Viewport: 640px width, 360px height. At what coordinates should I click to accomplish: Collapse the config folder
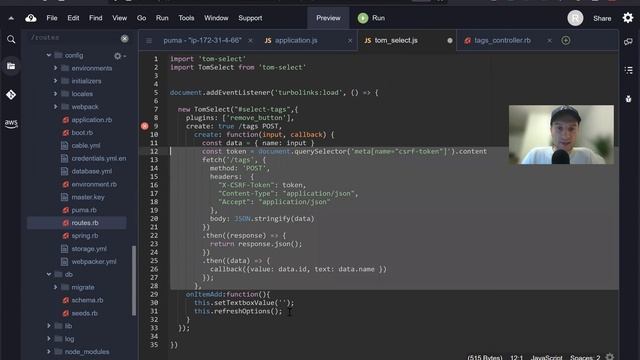(x=49, y=55)
